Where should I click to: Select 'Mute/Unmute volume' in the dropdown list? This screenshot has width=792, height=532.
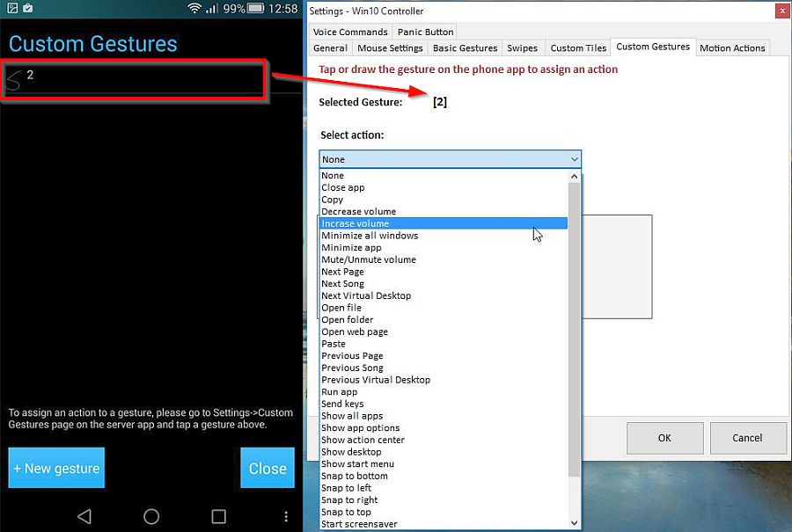point(368,259)
